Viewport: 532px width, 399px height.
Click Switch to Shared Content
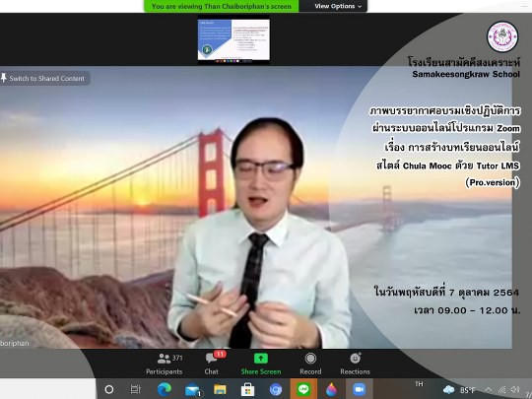[44, 79]
